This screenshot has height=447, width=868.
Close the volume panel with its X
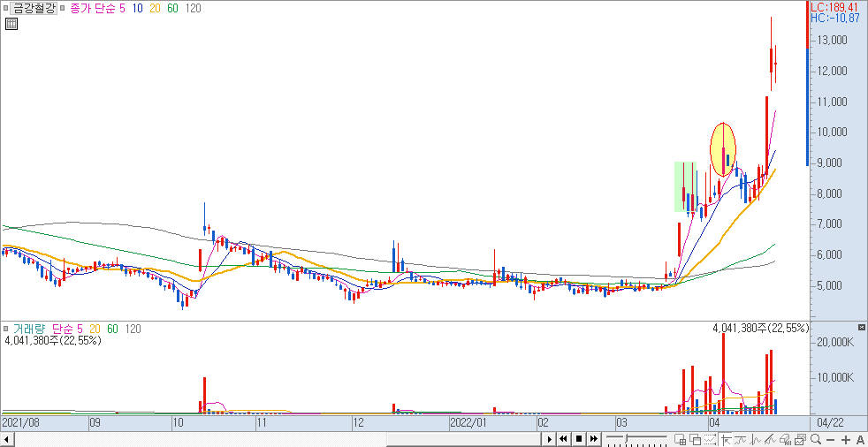pyautogui.click(x=861, y=328)
